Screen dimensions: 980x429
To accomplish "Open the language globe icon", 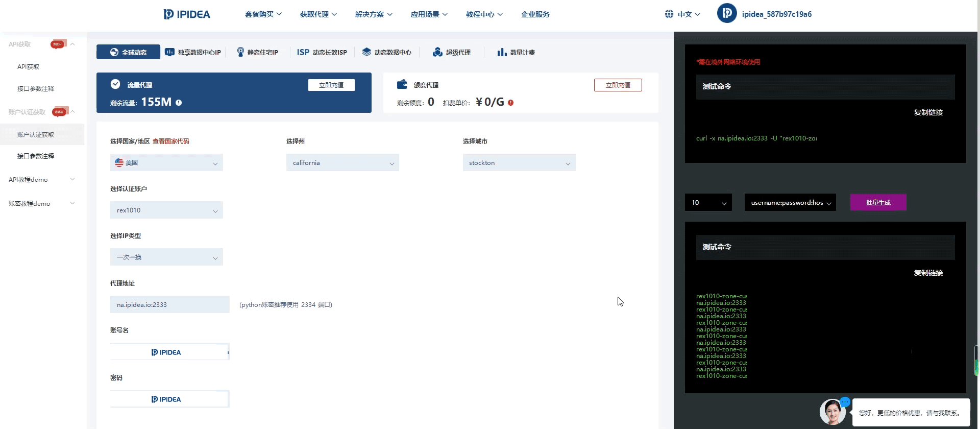I will [x=669, y=14].
